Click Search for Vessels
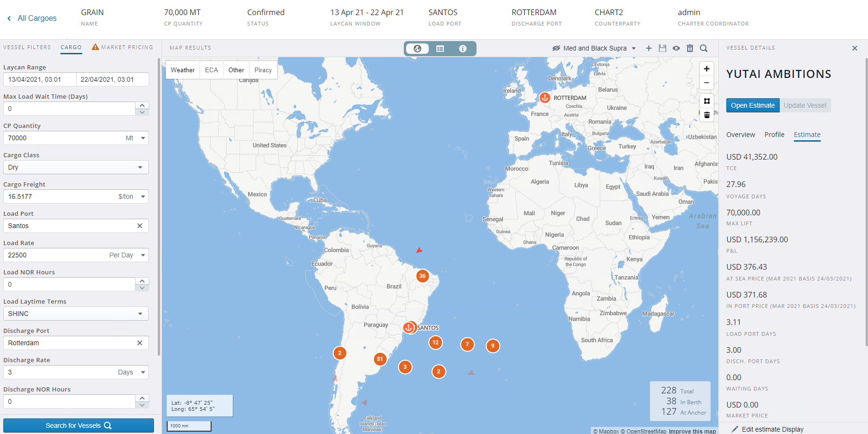The width and height of the screenshot is (868, 434). tap(78, 425)
